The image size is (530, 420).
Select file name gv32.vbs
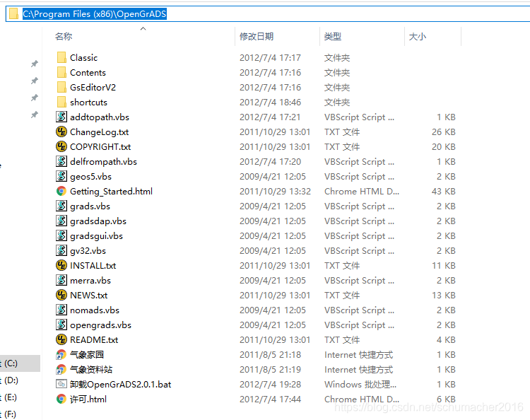coord(88,251)
